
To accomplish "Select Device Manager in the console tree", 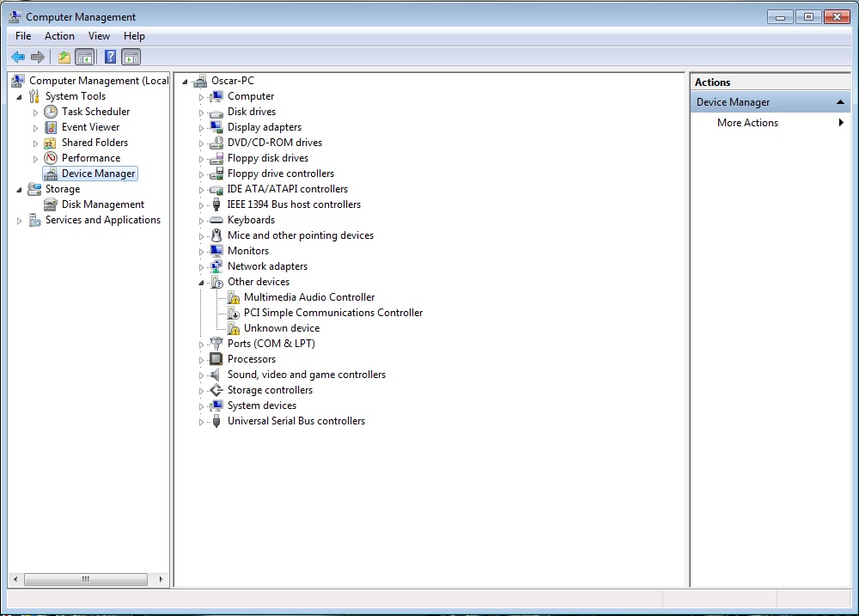I will tap(98, 174).
